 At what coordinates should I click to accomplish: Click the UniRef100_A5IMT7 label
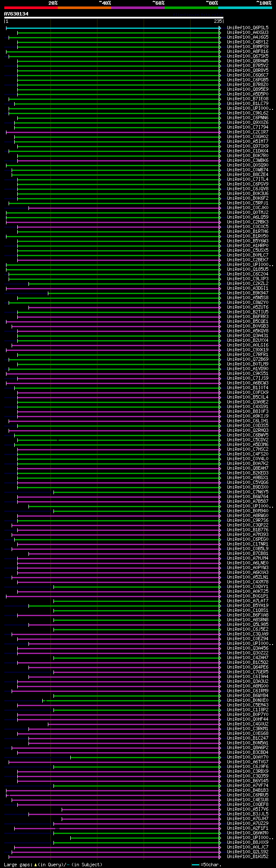pyautogui.click(x=248, y=142)
